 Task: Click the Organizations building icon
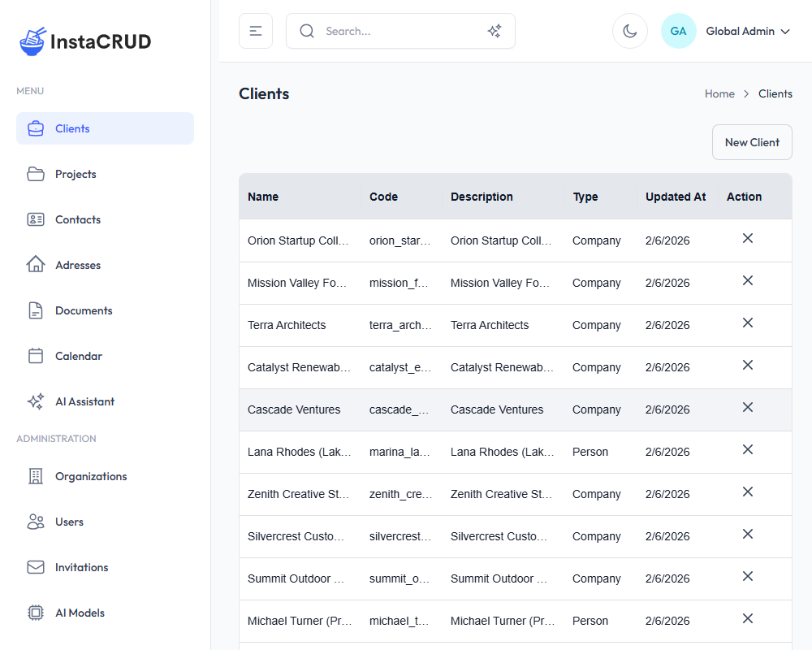pyautogui.click(x=36, y=476)
